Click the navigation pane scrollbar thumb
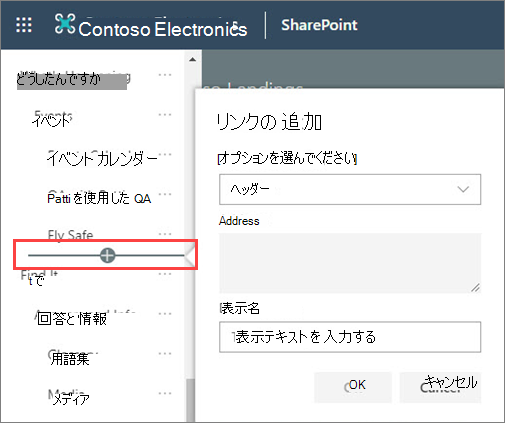The image size is (505, 423). point(190,401)
